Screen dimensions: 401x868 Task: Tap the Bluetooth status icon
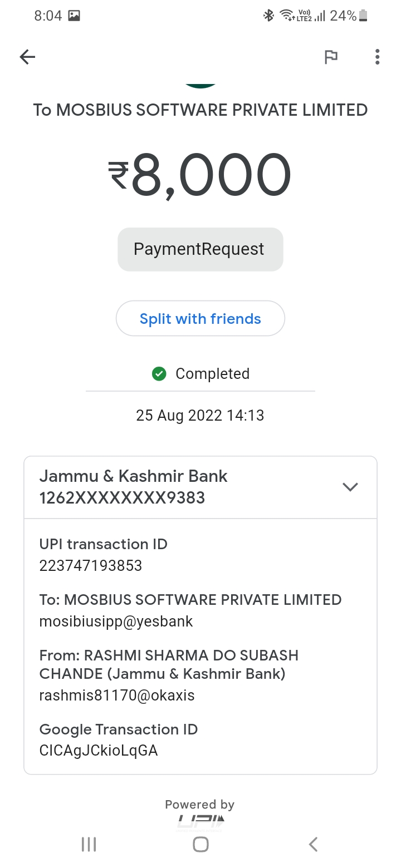point(269,16)
